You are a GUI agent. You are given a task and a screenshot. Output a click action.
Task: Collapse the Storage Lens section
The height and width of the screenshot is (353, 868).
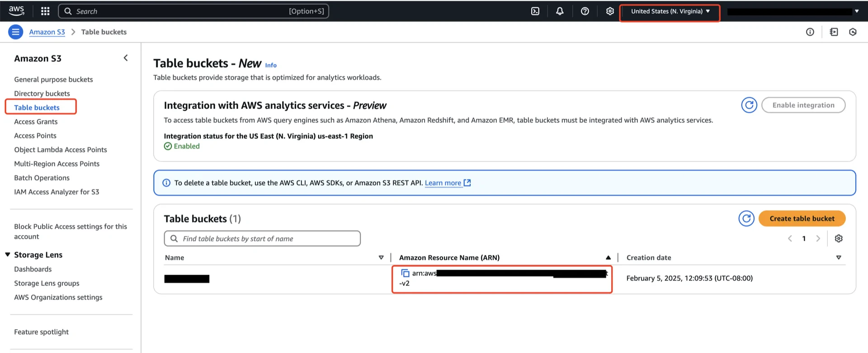pyautogui.click(x=8, y=255)
